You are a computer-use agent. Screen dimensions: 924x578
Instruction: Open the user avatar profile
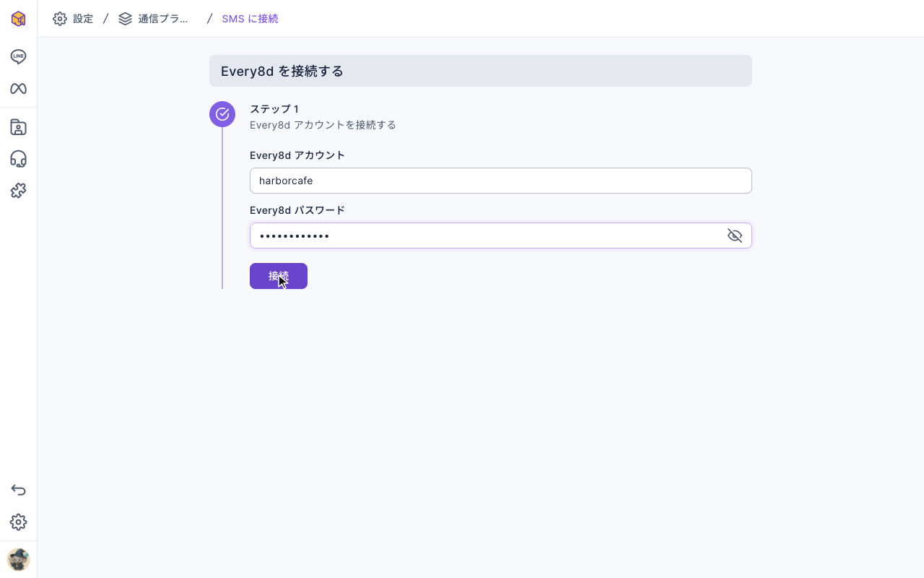coord(19,559)
